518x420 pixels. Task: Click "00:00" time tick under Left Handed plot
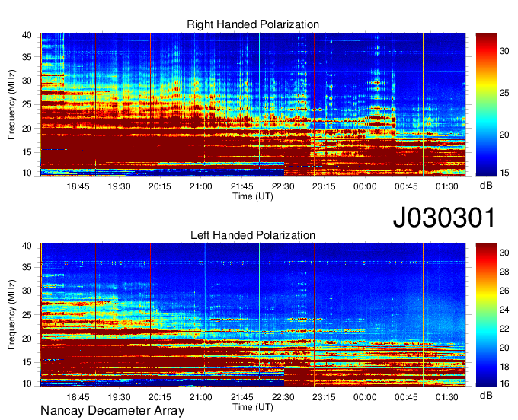click(x=365, y=397)
